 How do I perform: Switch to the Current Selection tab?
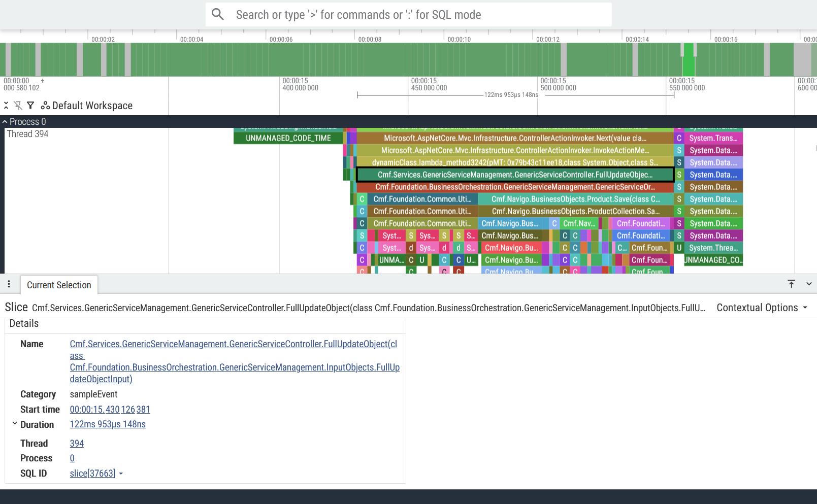pyautogui.click(x=59, y=285)
